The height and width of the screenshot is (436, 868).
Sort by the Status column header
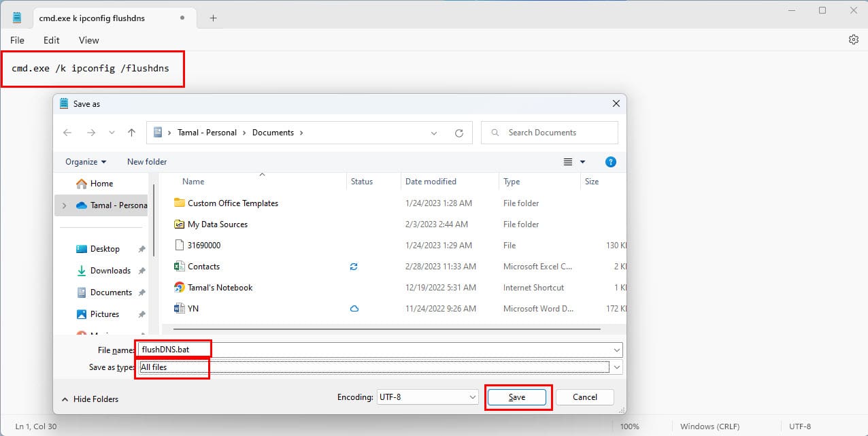(x=362, y=182)
